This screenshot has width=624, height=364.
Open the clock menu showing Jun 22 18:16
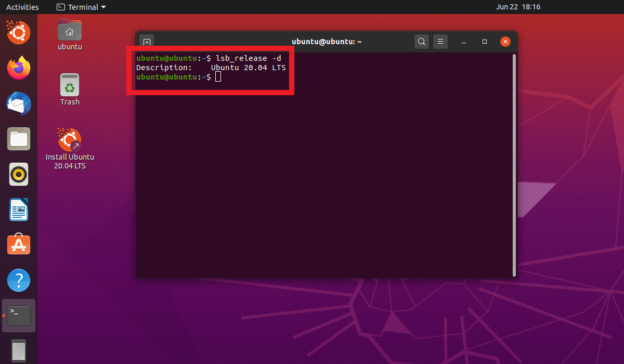pos(518,7)
